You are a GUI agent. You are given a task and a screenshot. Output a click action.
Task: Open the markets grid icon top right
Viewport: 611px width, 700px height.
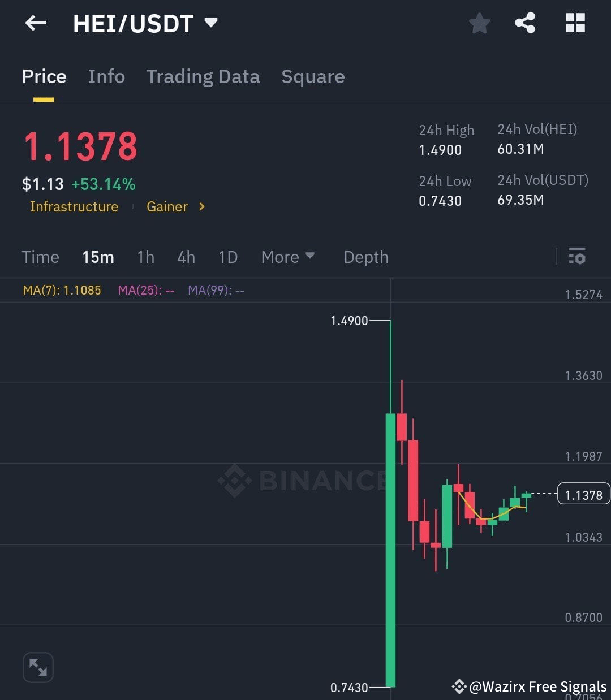[575, 23]
